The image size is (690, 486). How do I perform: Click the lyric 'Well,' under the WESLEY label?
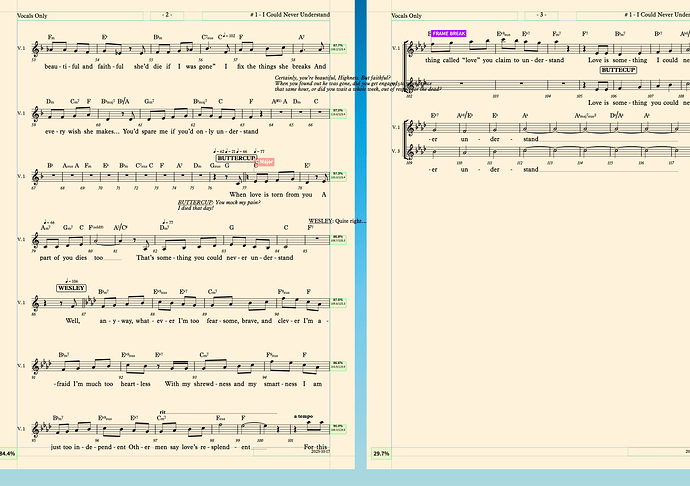point(73,321)
